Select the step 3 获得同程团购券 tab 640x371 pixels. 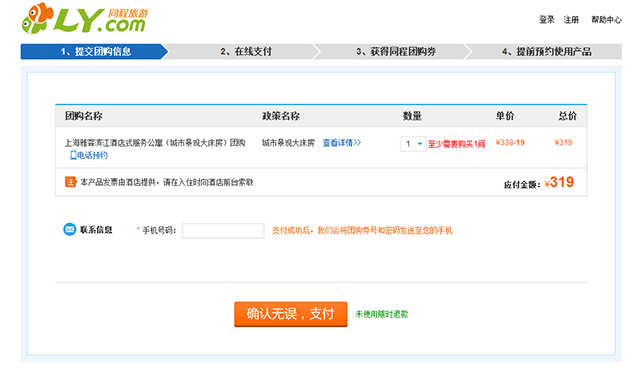396,51
